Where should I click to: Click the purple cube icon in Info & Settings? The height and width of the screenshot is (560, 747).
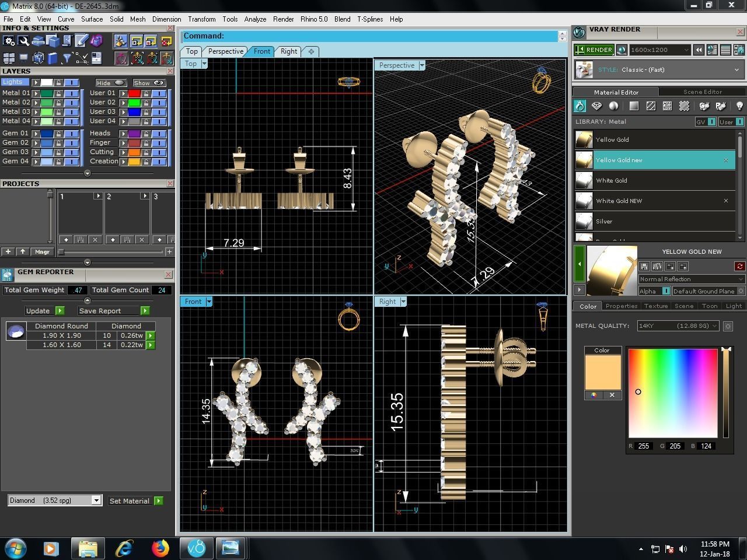point(96,41)
